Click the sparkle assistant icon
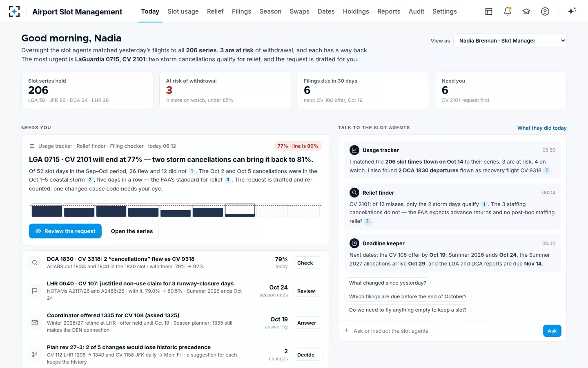Screen dimensions: 588x368 572,11
